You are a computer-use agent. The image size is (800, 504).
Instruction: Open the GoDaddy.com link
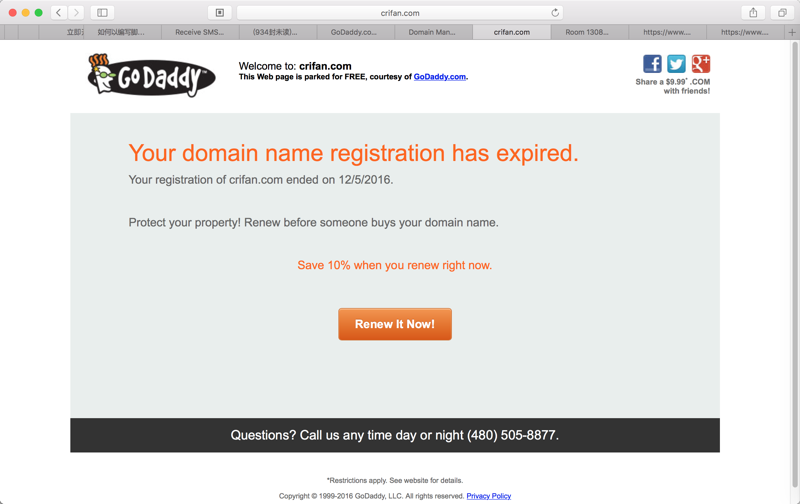click(x=440, y=77)
